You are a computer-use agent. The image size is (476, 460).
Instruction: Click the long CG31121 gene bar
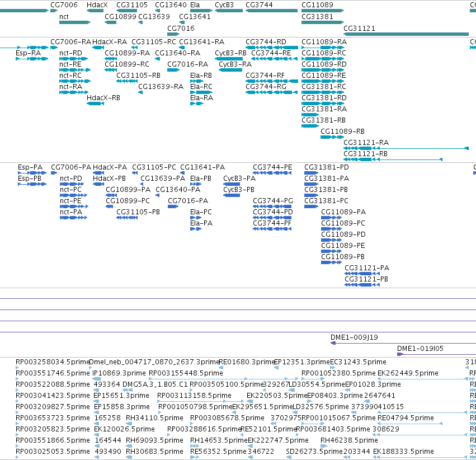coord(406,34)
